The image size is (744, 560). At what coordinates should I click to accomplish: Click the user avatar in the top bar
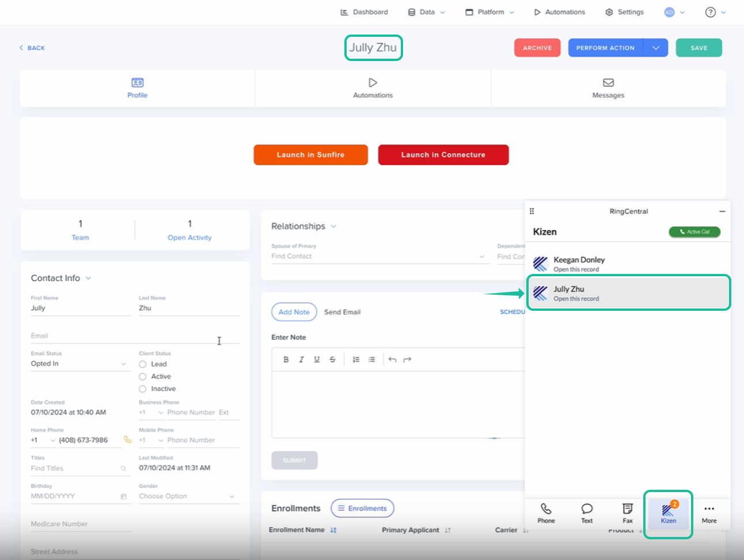[669, 12]
